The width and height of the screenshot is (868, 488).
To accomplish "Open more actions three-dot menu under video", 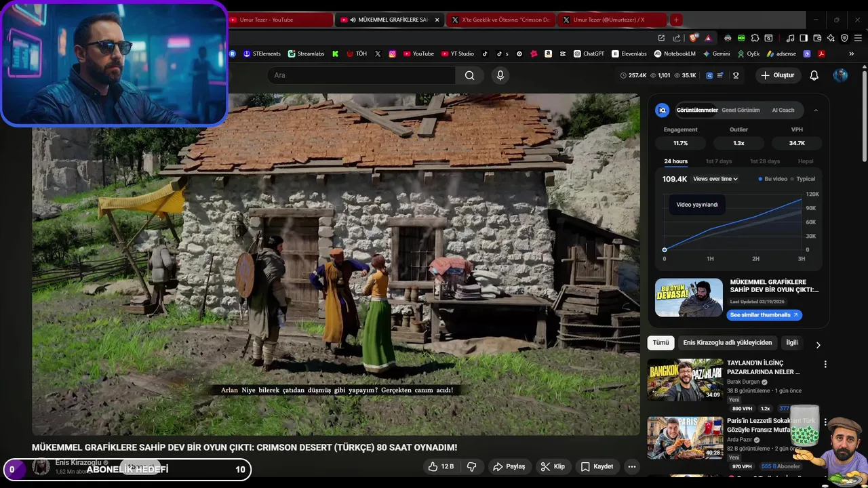I will (632, 466).
